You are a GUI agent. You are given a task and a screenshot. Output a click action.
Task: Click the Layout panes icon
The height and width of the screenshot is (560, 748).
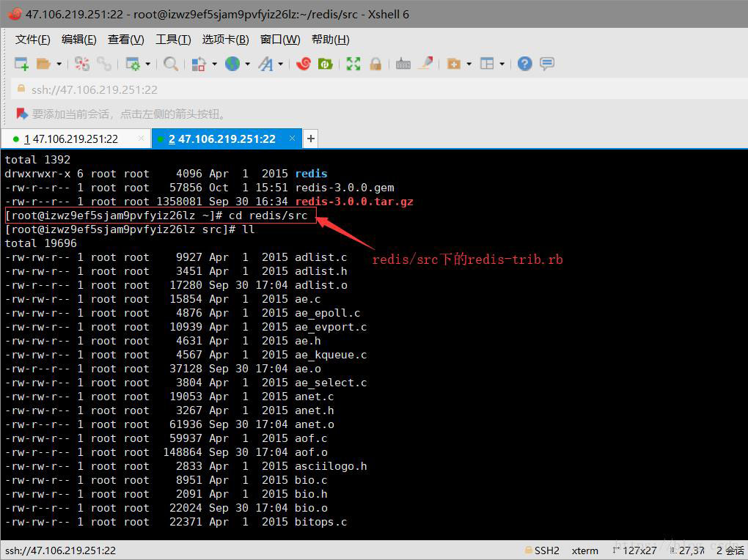(487, 64)
